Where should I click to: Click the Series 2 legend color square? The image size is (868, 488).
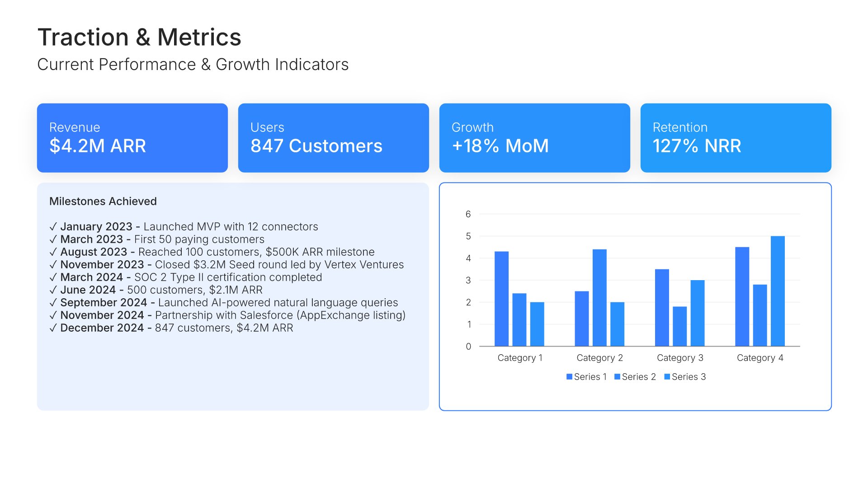tap(617, 377)
